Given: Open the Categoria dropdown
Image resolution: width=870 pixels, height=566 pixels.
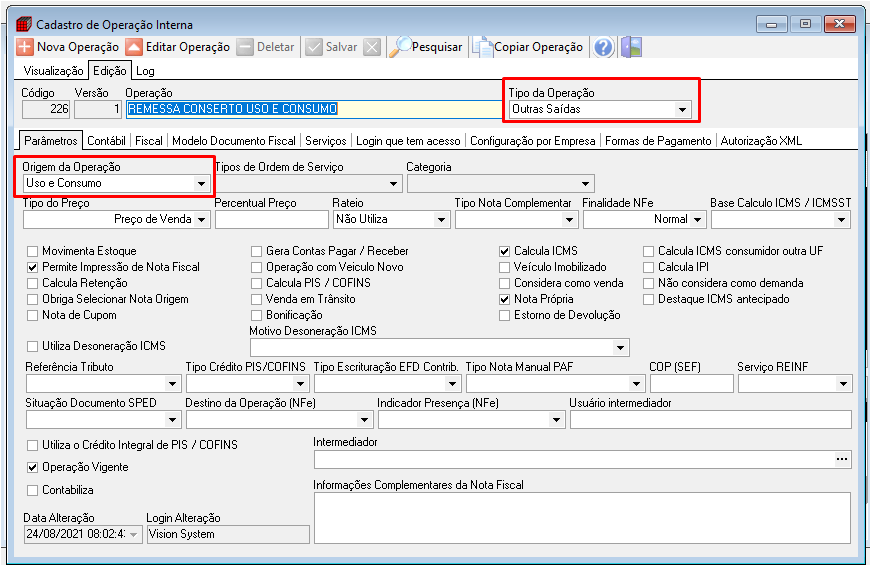Looking at the screenshot, I should tap(585, 184).
